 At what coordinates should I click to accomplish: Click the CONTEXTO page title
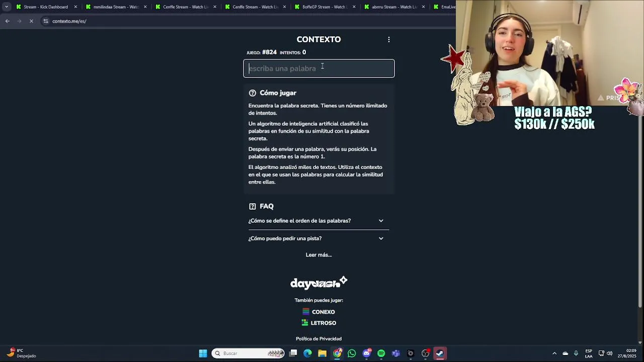tap(318, 39)
